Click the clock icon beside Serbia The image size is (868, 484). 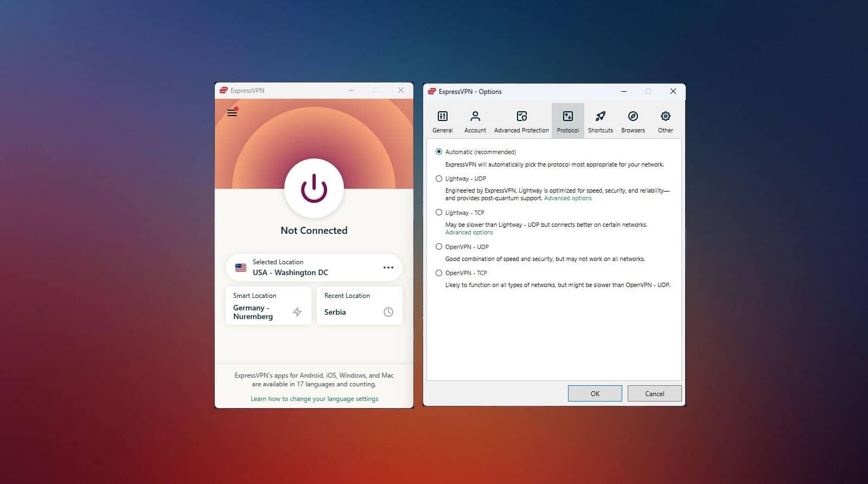pyautogui.click(x=388, y=312)
